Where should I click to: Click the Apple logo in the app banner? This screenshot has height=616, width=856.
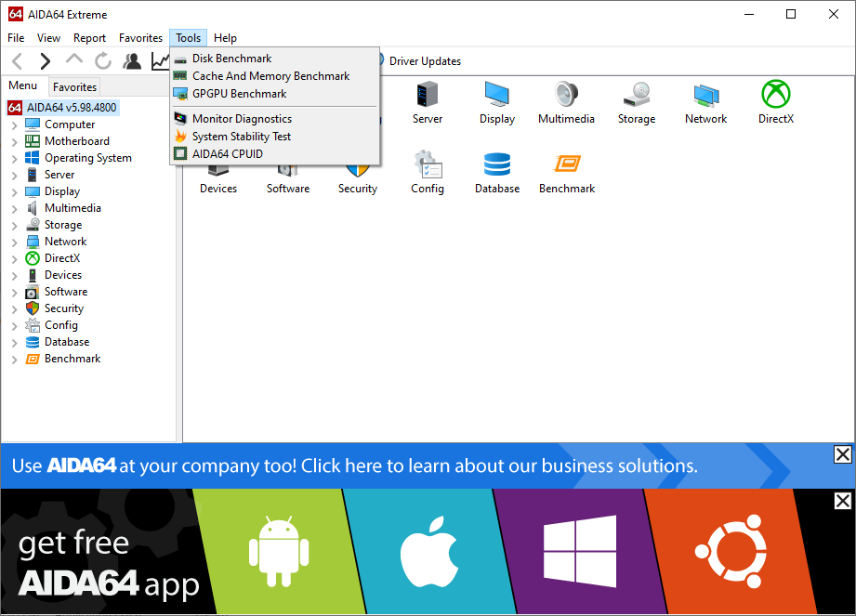(429, 552)
